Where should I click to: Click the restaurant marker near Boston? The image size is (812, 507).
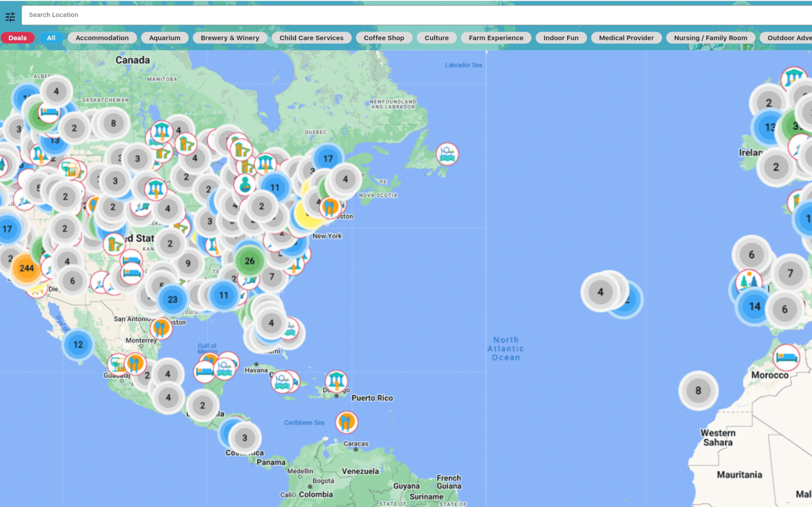[330, 207]
